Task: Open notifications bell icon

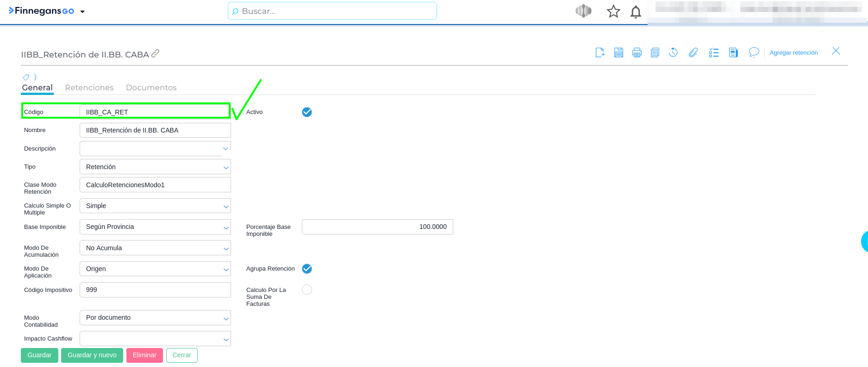Action: pyautogui.click(x=636, y=12)
